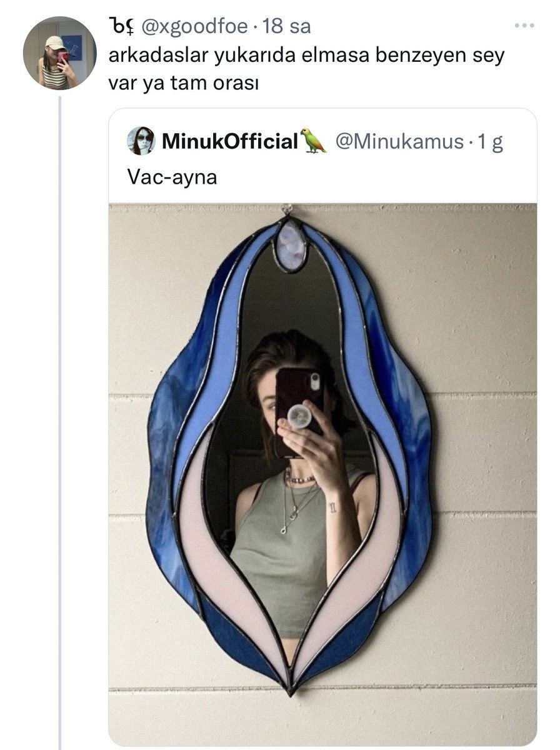Click the necklace pendant in the reflection

pyautogui.click(x=285, y=529)
